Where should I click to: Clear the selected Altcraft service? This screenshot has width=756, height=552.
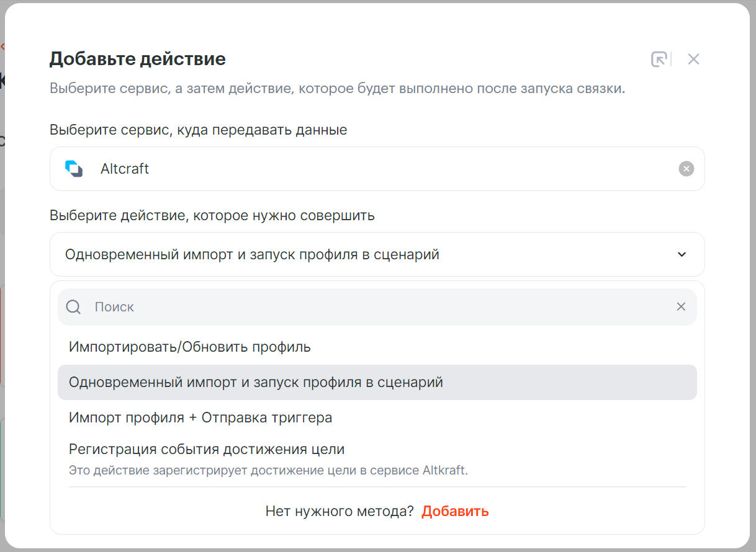click(686, 169)
